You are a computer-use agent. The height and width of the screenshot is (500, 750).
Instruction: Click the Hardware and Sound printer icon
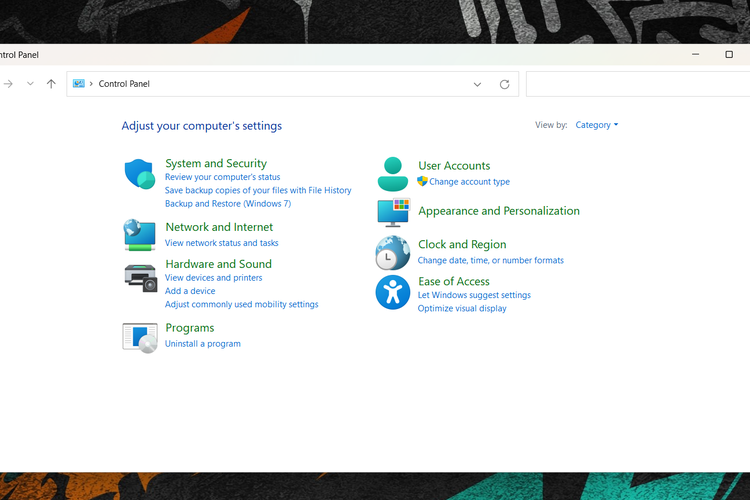[140, 277]
